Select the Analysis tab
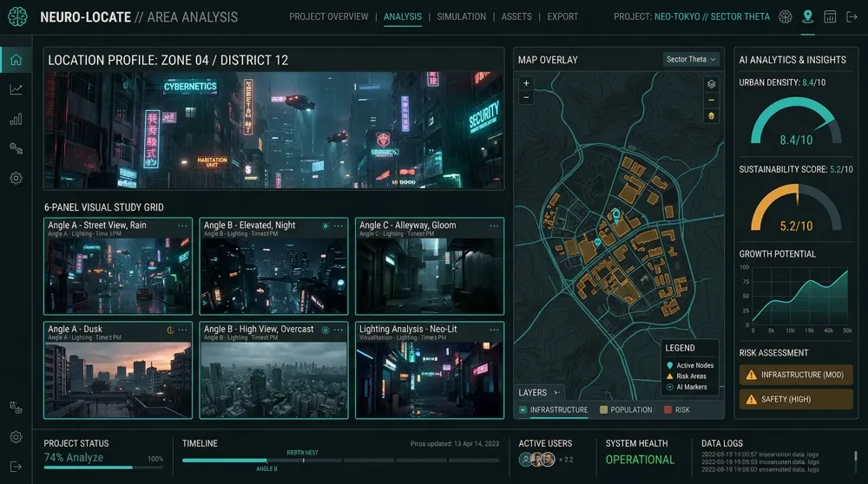This screenshot has height=484, width=868. (403, 16)
